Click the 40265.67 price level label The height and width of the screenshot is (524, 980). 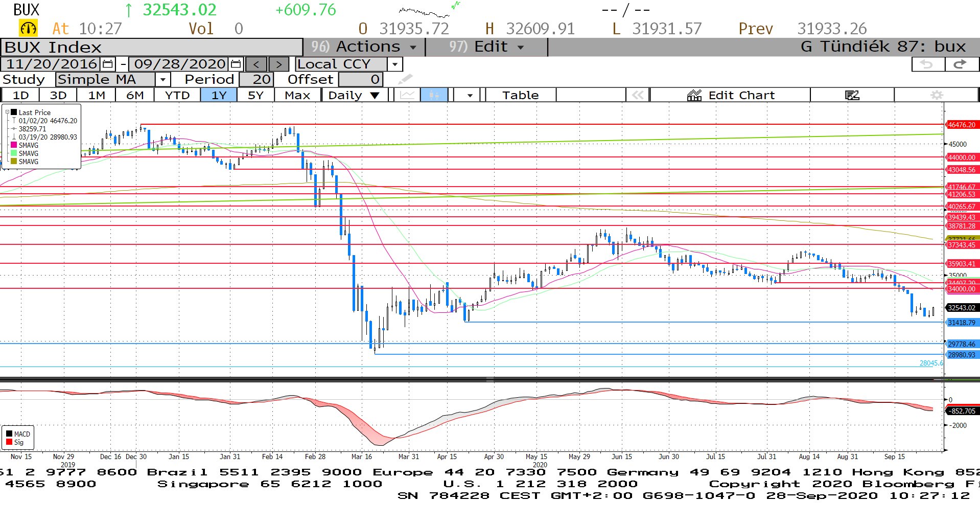pyautogui.click(x=962, y=207)
